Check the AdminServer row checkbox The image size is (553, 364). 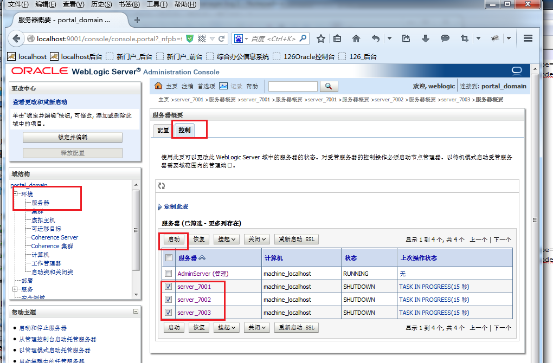click(x=169, y=273)
